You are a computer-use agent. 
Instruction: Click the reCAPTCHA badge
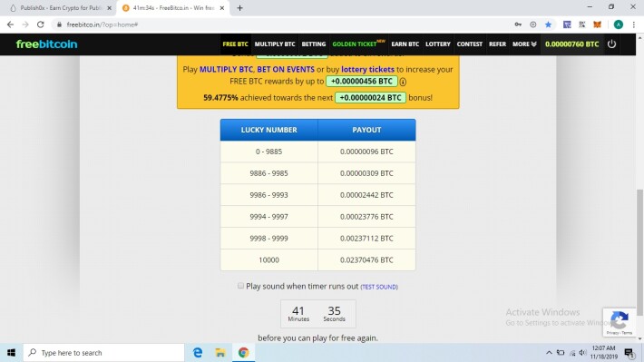point(619,322)
